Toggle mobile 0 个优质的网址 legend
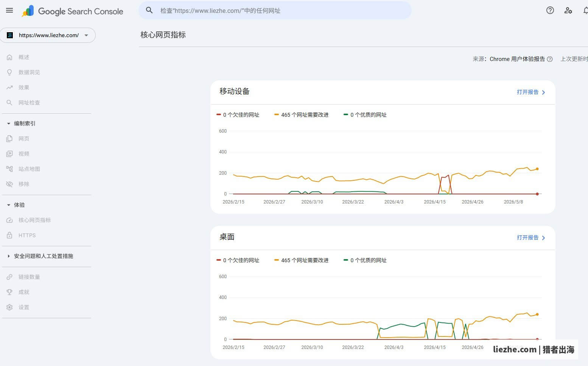This screenshot has height=366, width=588. (x=365, y=115)
